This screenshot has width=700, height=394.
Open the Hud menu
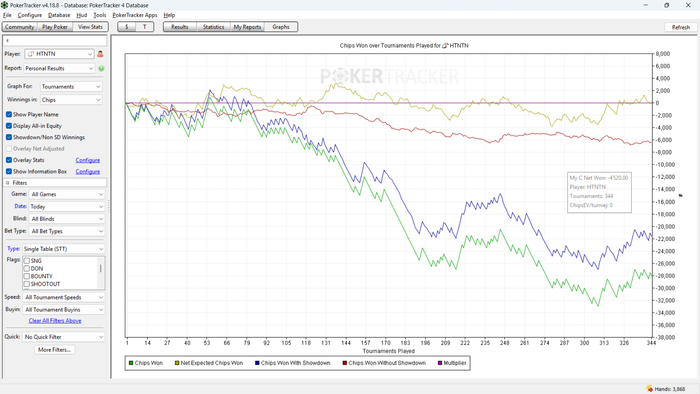click(x=82, y=15)
